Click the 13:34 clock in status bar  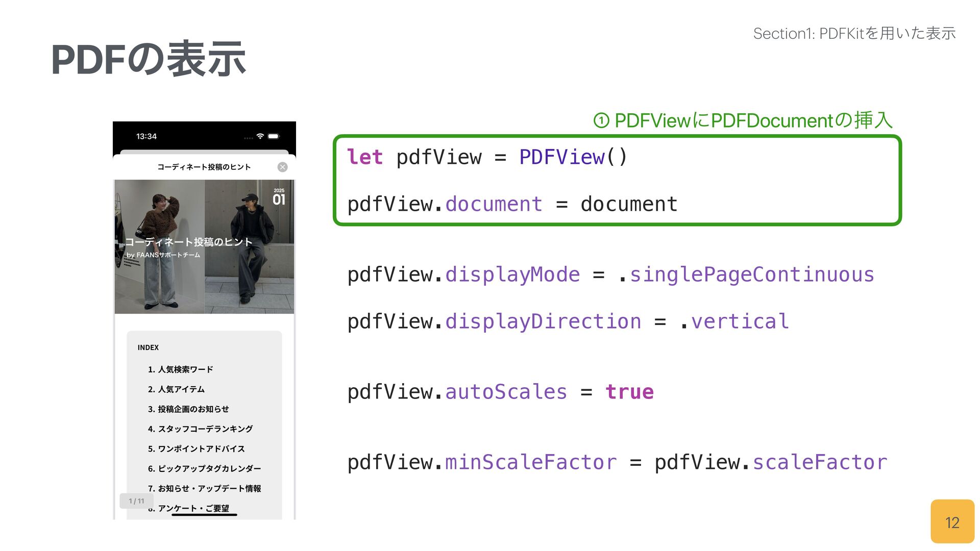click(x=146, y=136)
